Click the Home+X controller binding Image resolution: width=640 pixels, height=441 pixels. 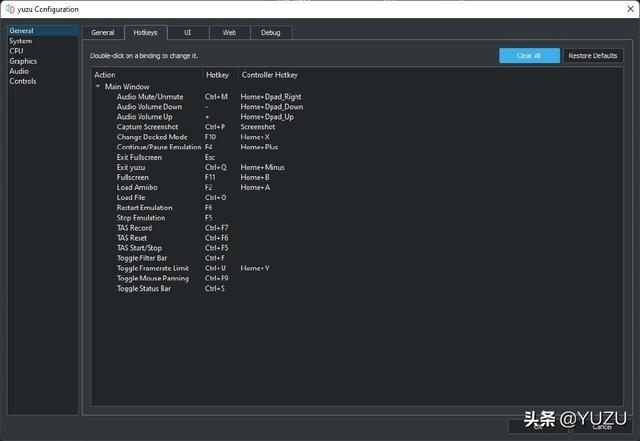255,137
